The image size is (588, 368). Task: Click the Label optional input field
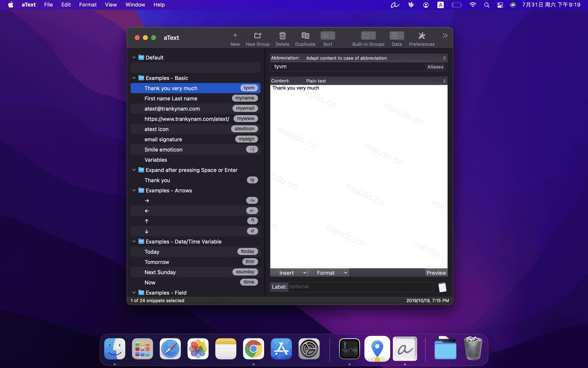coord(361,287)
